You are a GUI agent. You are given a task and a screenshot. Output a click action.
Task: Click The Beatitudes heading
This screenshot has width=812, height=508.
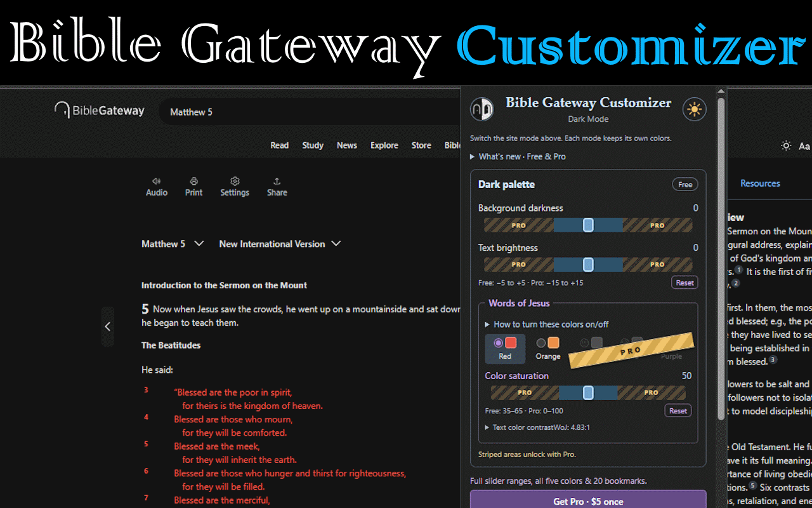[x=171, y=345]
